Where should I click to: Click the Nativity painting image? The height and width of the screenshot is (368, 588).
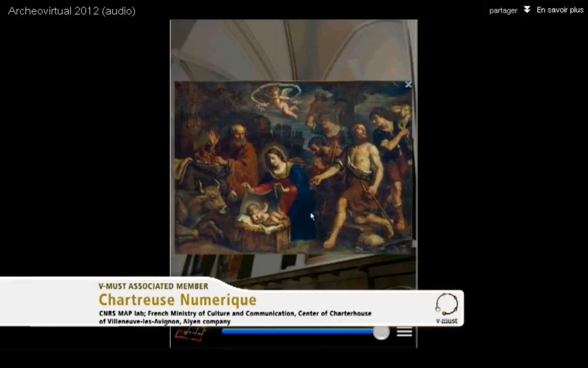pyautogui.click(x=293, y=168)
